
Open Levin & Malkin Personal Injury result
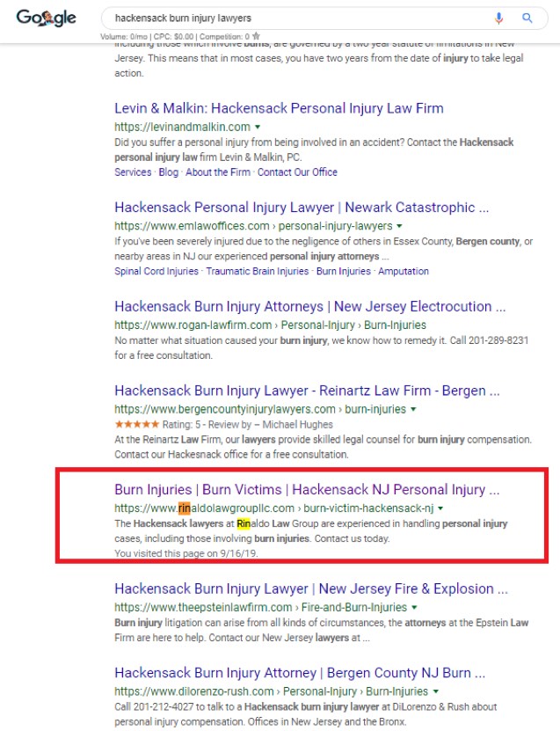pyautogui.click(x=279, y=108)
